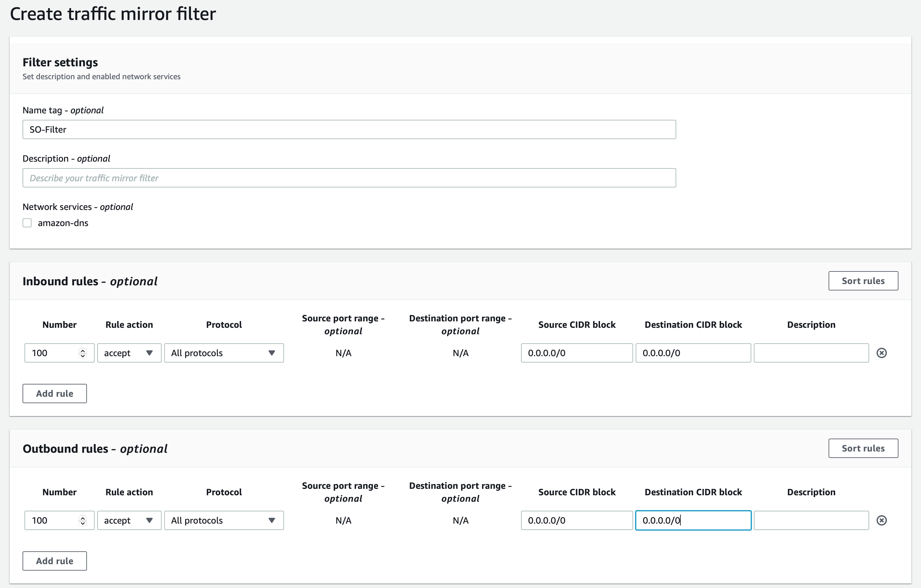The width and height of the screenshot is (921, 588).
Task: Click outbound rule Description field
Action: click(x=811, y=520)
